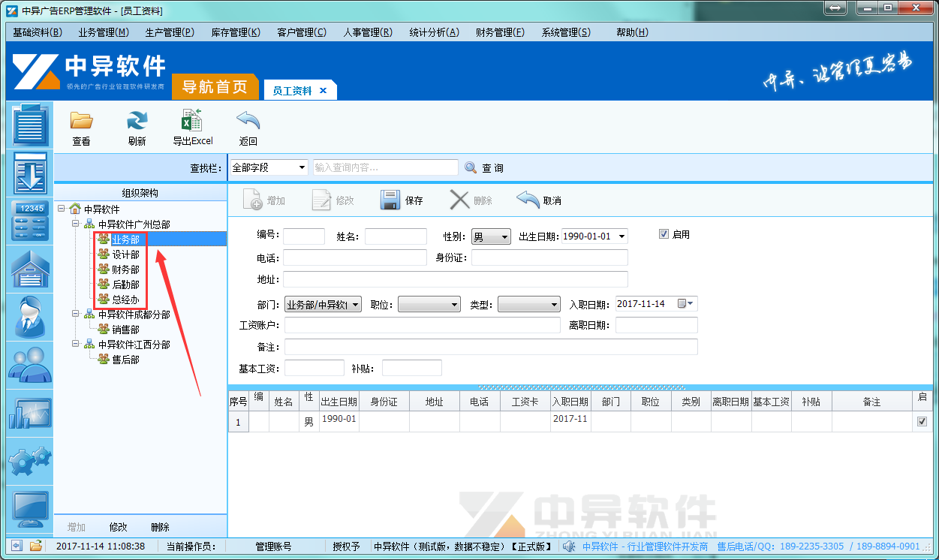Click 修改 below the organization tree
This screenshot has height=560, width=939.
pyautogui.click(x=119, y=527)
